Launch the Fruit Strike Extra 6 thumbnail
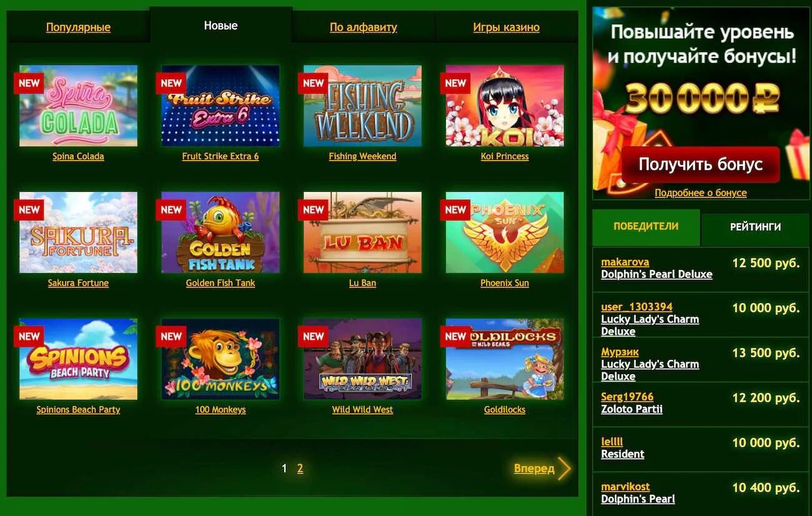The height and width of the screenshot is (516, 812). pyautogui.click(x=220, y=106)
